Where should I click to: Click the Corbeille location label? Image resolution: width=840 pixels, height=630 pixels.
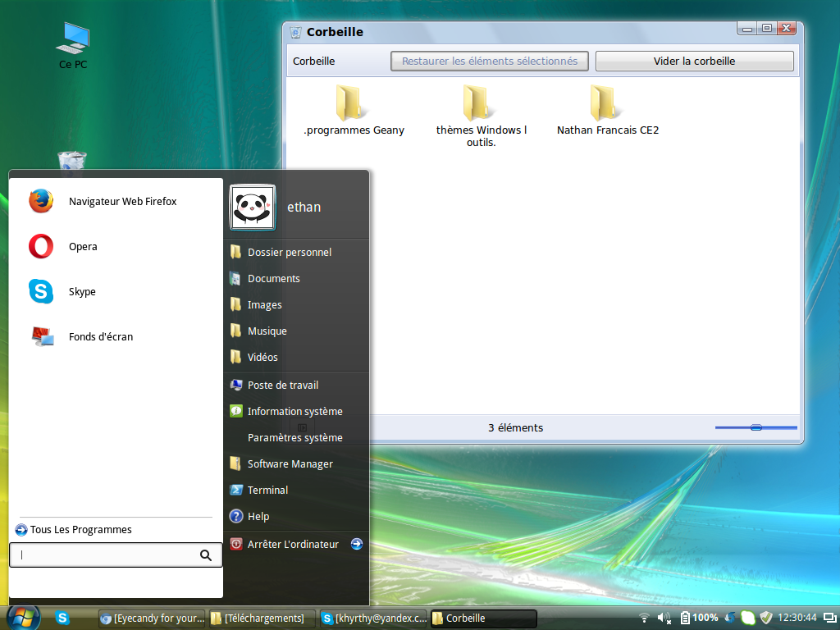tap(314, 61)
